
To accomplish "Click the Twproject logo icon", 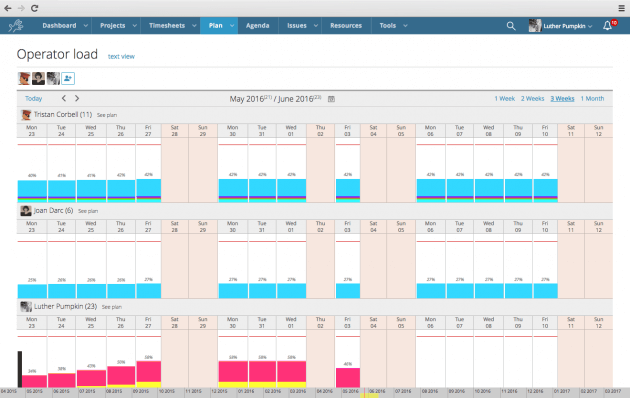I will click(x=16, y=26).
